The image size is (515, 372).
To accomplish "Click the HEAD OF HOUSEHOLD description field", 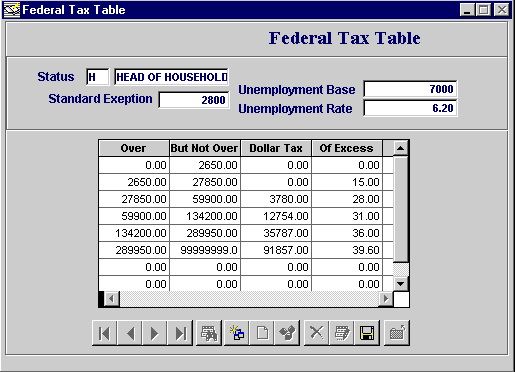I will click(x=171, y=77).
